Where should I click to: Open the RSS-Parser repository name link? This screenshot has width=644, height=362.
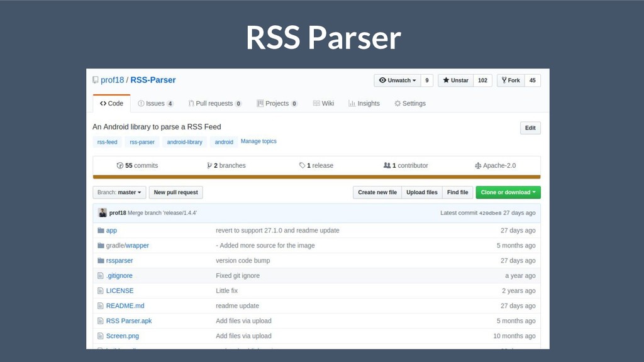[153, 80]
